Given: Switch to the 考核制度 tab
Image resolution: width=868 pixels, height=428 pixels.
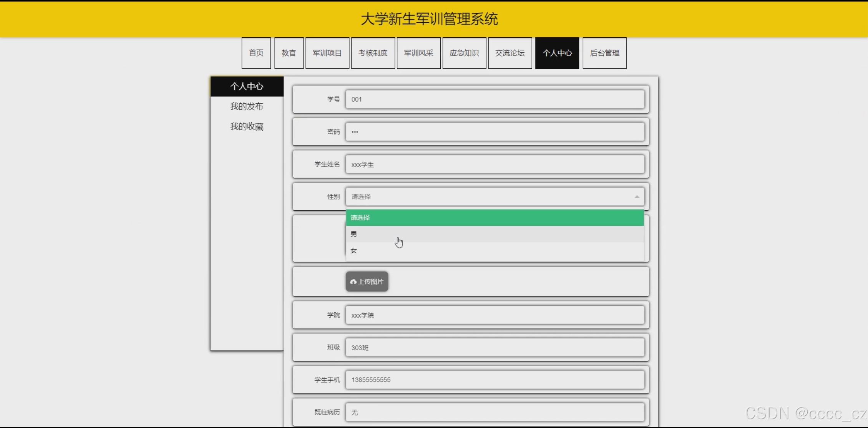Looking at the screenshot, I should click(x=373, y=53).
